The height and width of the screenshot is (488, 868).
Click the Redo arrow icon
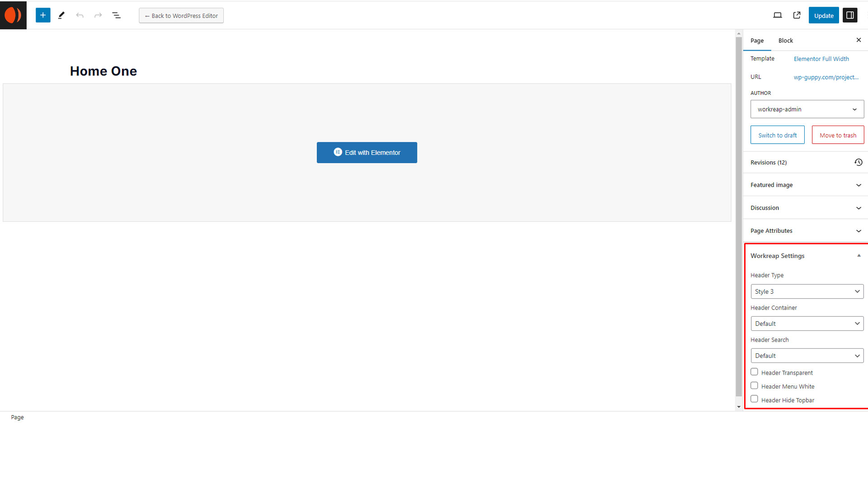(98, 15)
